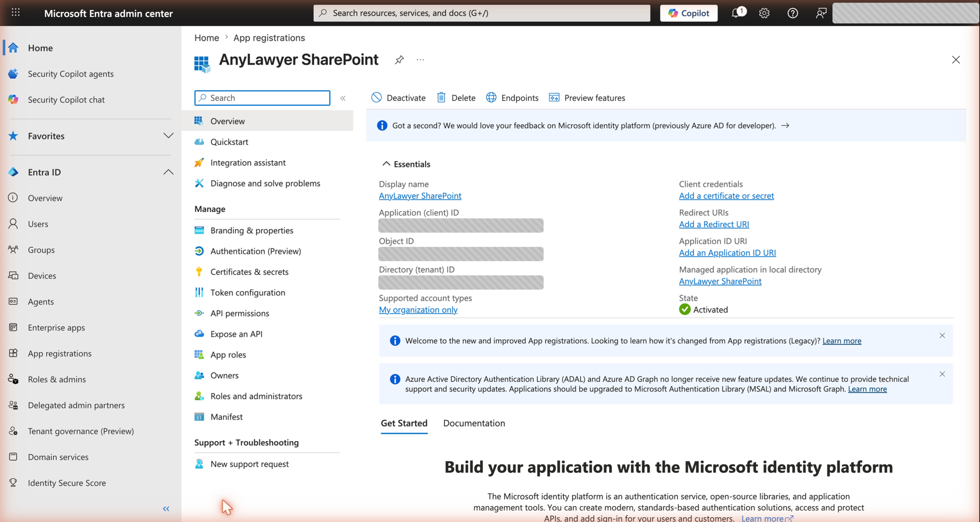Open the notifications bell icon
Screen dimensions: 980x522
click(x=737, y=13)
